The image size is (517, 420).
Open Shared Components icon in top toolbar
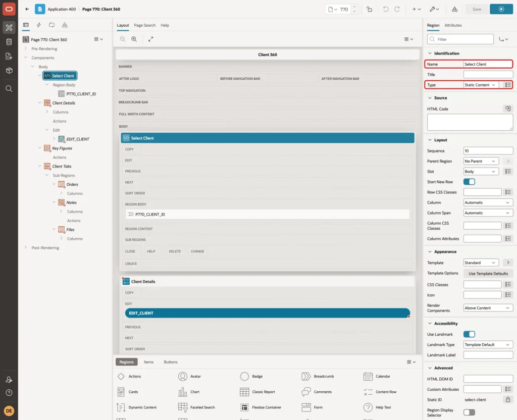[x=454, y=9]
